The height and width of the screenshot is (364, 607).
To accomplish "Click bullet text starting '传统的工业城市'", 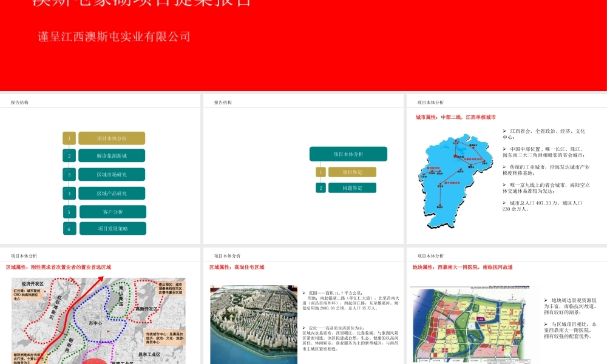I will (x=546, y=170).
